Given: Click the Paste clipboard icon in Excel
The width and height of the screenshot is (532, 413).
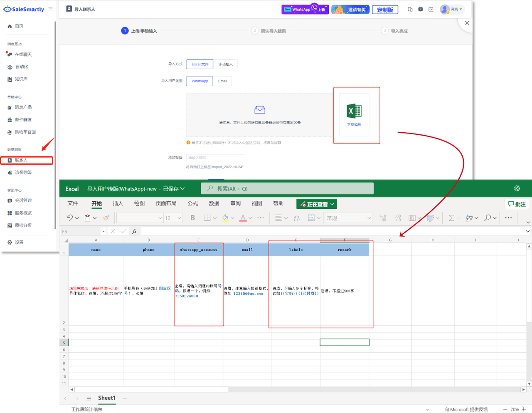Looking at the screenshot, I should click(87, 218).
